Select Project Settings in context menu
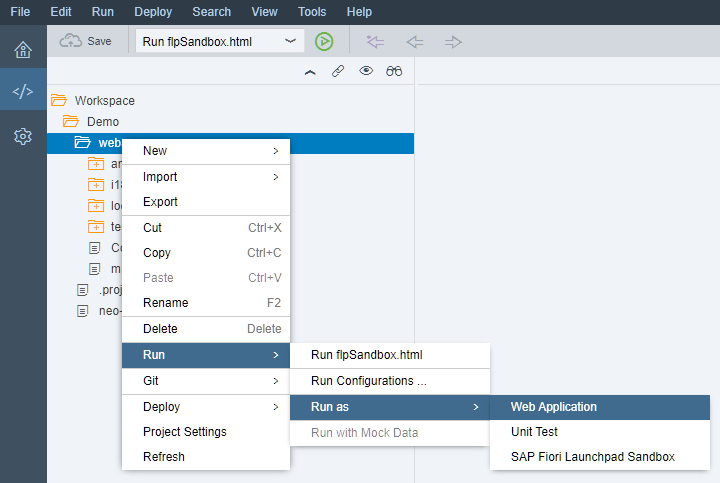720x483 pixels. [185, 432]
